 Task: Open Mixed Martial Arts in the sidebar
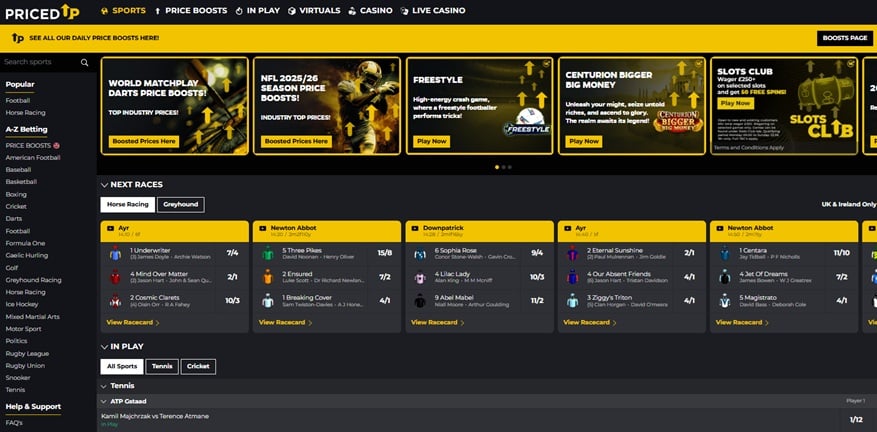pyautogui.click(x=32, y=317)
